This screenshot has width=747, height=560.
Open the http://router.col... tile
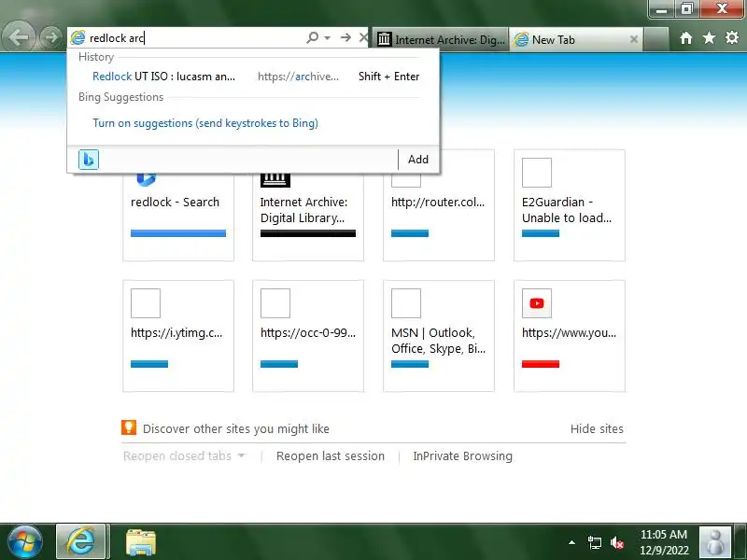[x=439, y=205]
